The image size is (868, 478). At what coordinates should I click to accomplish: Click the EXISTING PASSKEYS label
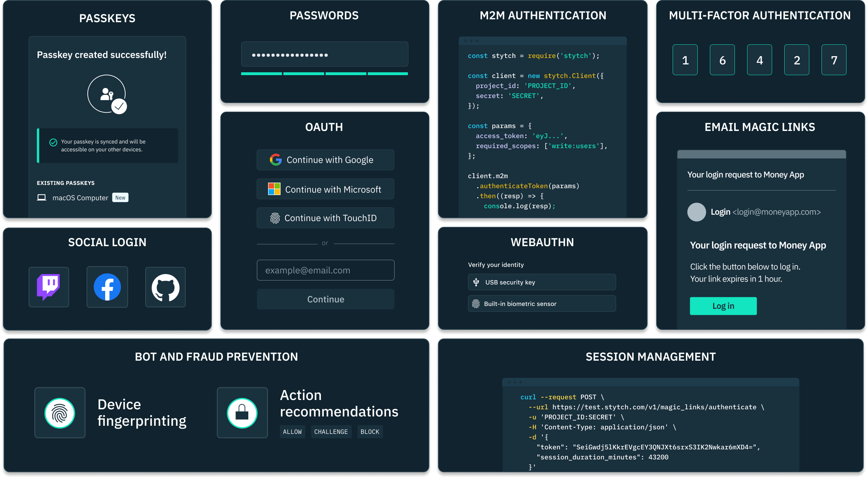(66, 183)
